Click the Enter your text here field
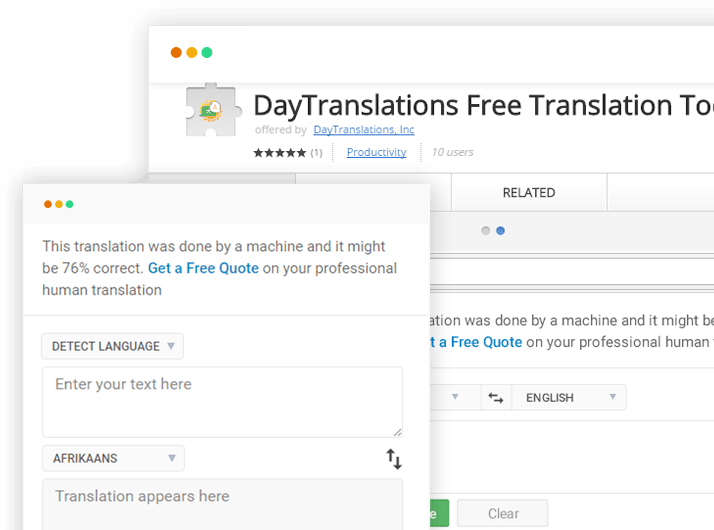The height and width of the screenshot is (530, 714). click(x=222, y=401)
